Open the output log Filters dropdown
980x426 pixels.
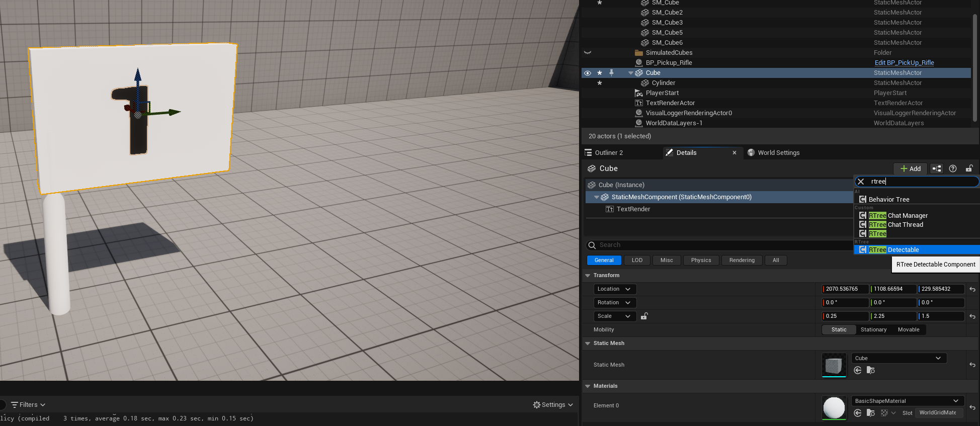(28, 405)
